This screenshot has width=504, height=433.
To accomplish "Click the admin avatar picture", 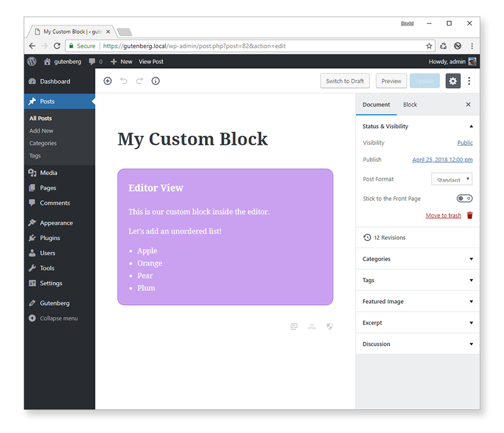I will [472, 62].
